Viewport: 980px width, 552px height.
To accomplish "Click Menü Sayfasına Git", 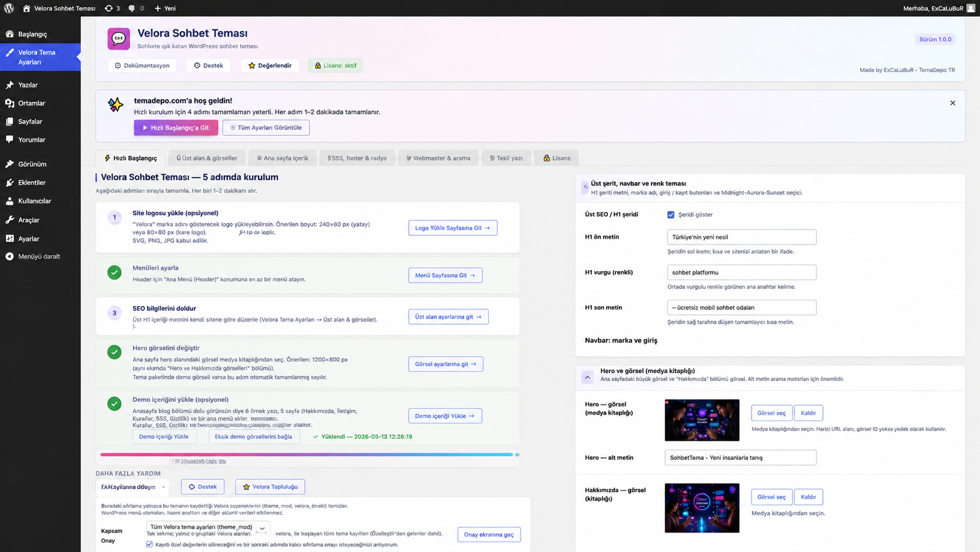I will pyautogui.click(x=445, y=276).
